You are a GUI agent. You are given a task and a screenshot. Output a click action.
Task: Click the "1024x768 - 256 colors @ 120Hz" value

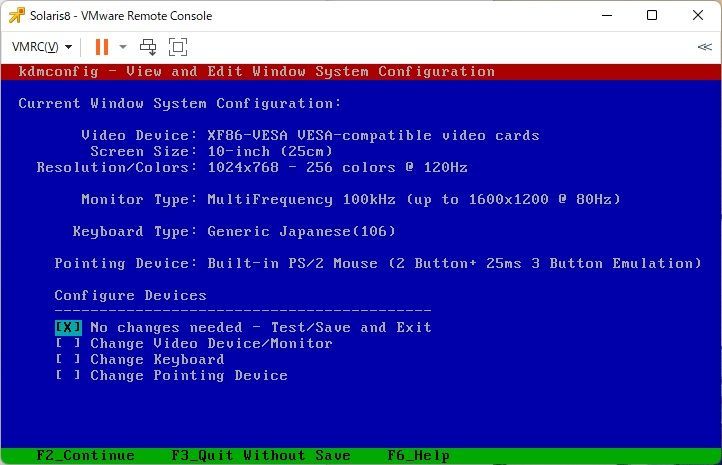[338, 167]
